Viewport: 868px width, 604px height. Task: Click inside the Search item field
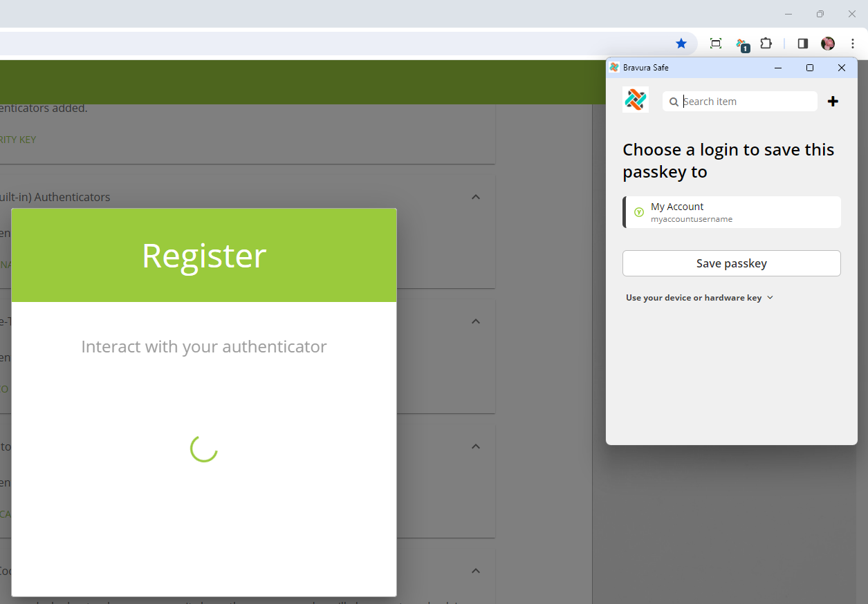[x=740, y=101]
